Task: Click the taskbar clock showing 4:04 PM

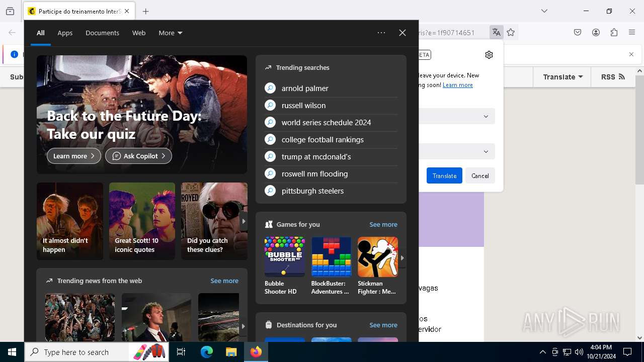Action: click(601, 352)
